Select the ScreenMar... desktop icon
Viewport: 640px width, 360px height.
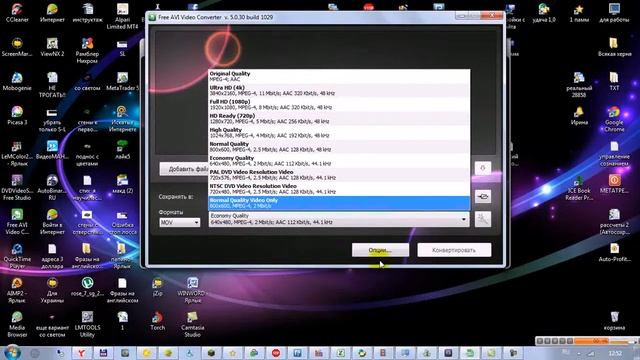pos(17,47)
